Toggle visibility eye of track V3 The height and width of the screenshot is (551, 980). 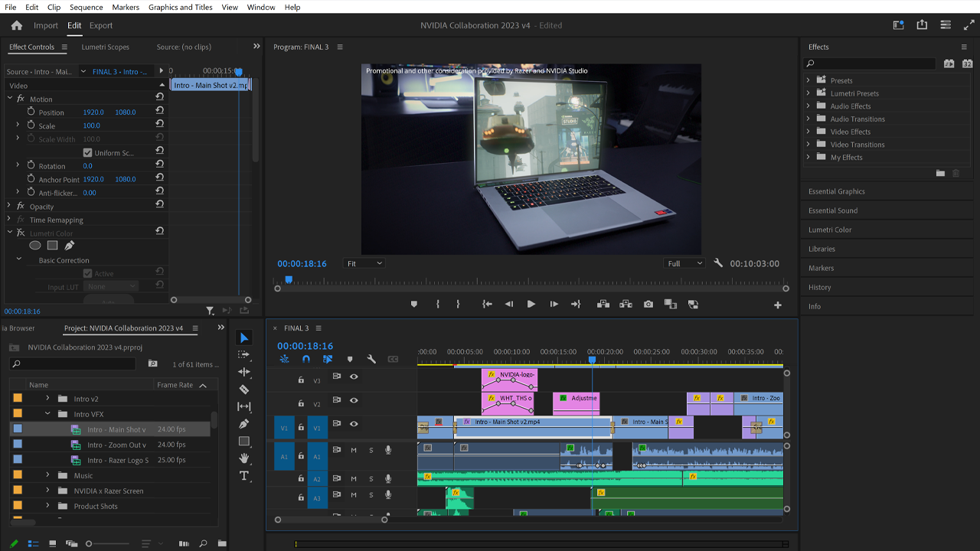pos(354,377)
